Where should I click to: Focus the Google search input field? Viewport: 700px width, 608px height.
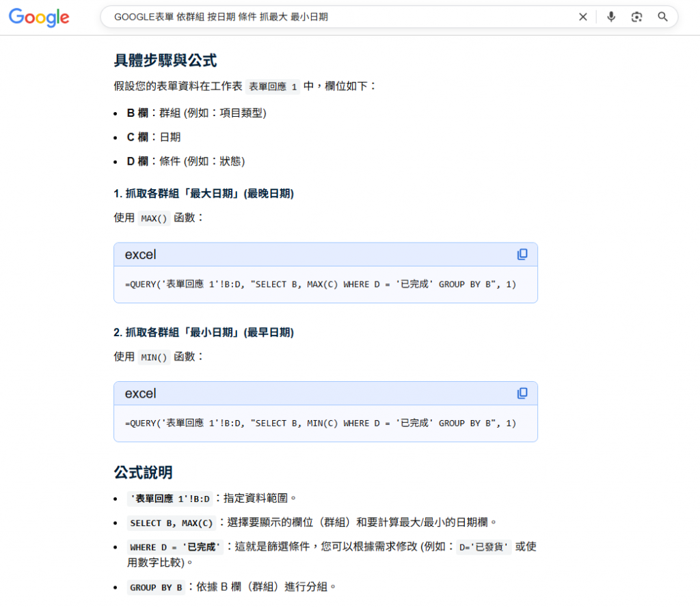[339, 17]
